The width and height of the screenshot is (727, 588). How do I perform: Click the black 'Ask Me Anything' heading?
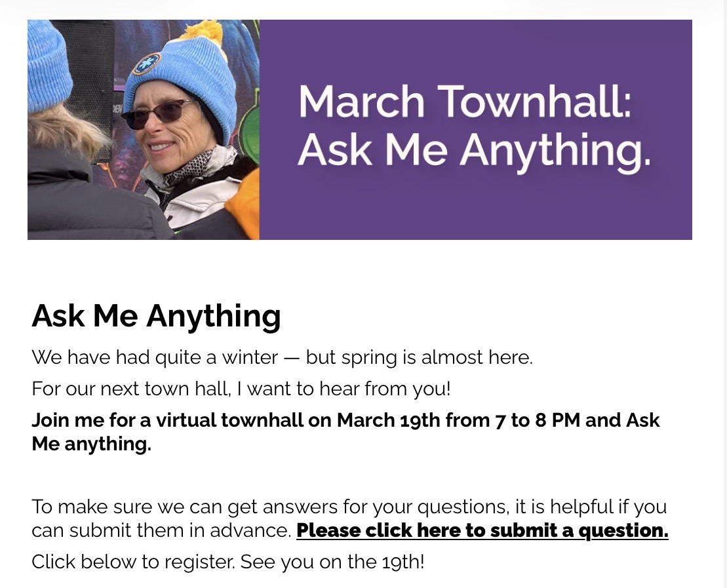point(156,315)
